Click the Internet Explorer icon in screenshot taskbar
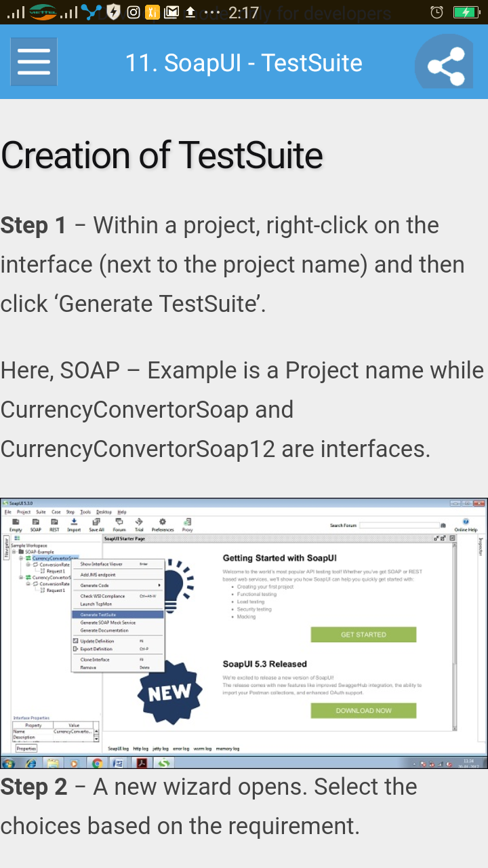The height and width of the screenshot is (868, 488). pyautogui.click(x=30, y=764)
